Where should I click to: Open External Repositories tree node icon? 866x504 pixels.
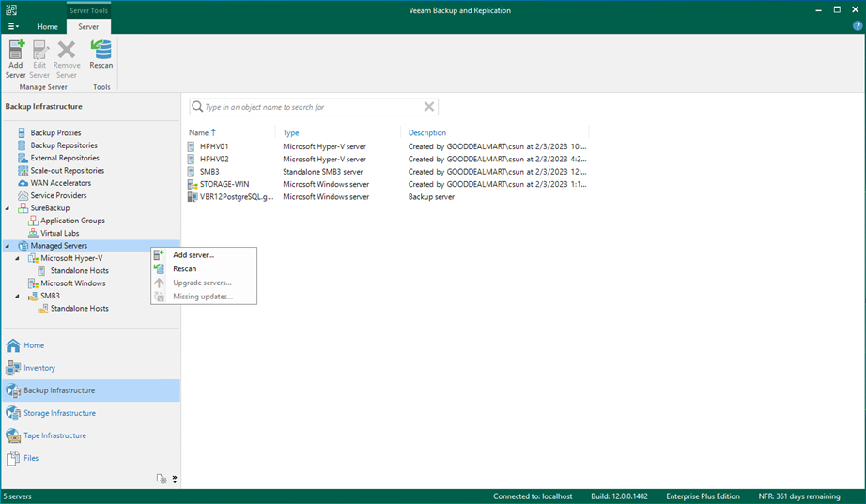pyautogui.click(x=23, y=158)
